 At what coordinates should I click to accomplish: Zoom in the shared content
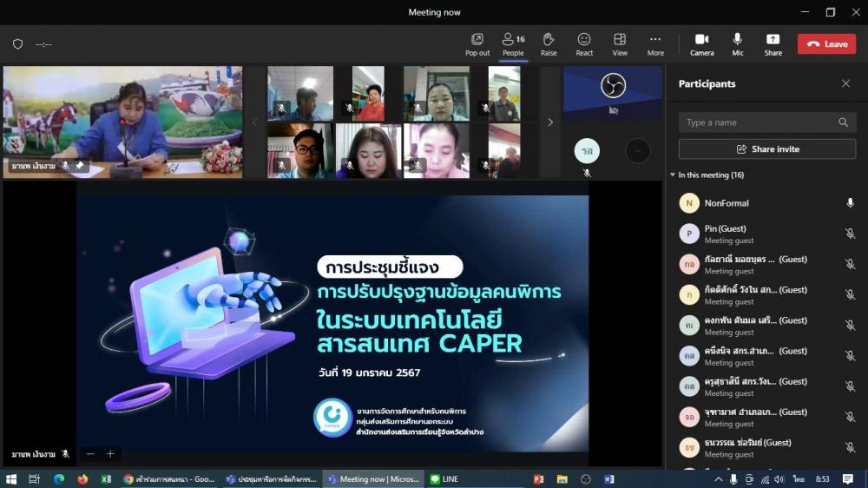110,453
